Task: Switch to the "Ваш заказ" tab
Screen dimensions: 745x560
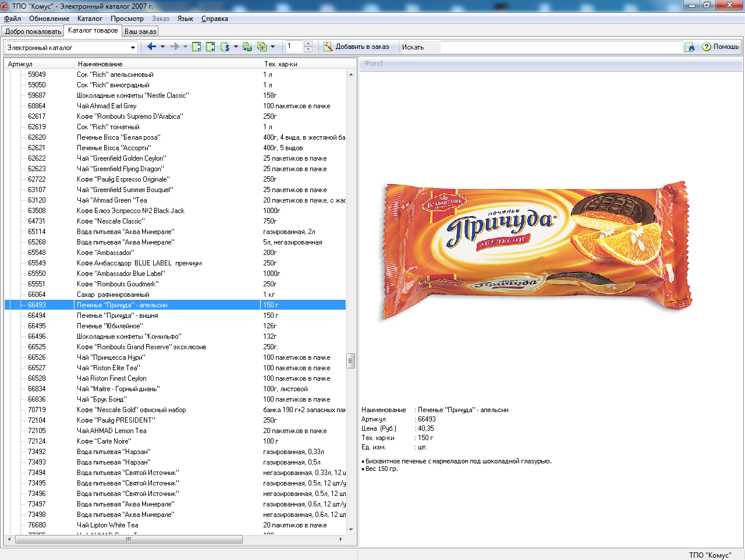Action: [x=140, y=31]
